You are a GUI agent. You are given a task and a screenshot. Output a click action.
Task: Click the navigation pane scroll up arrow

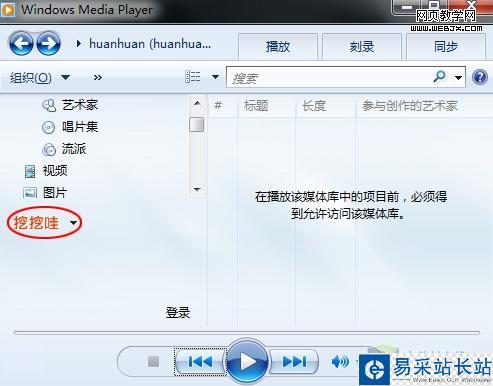197,103
